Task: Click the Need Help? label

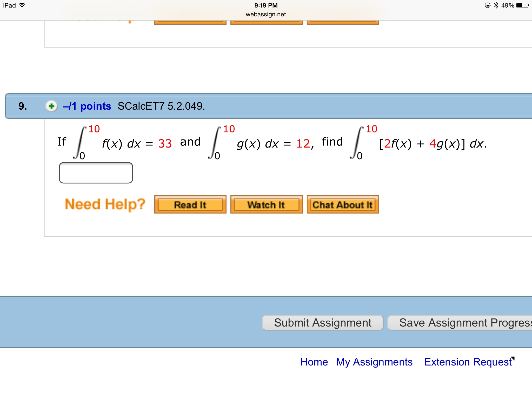Action: [105, 204]
